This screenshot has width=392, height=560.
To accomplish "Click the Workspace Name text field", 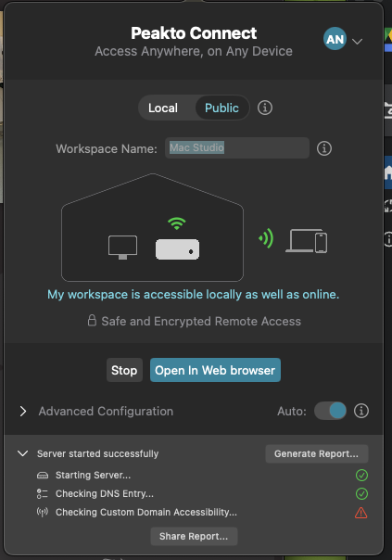I will click(237, 147).
